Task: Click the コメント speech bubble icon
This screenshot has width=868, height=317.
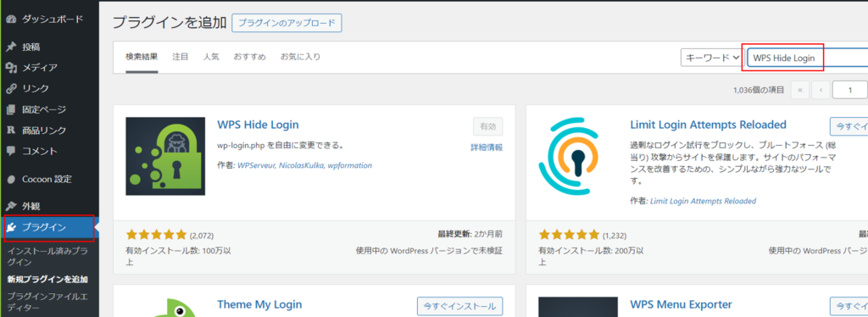Action: click(10, 151)
